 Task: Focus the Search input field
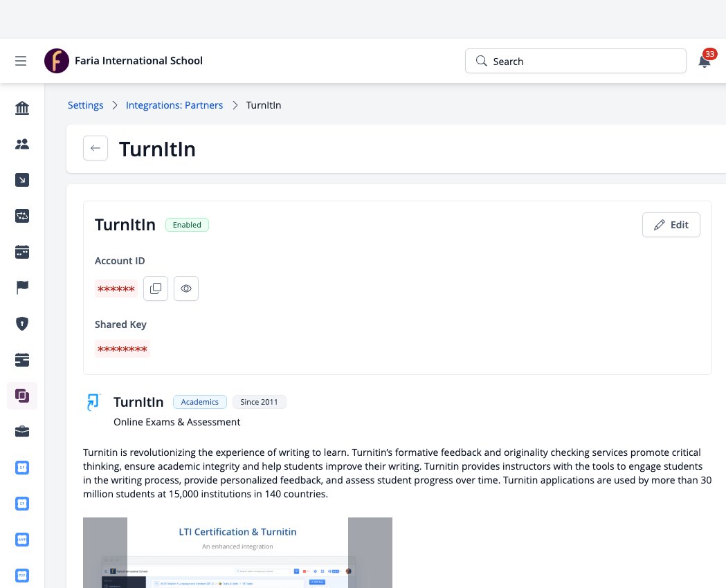(576, 61)
